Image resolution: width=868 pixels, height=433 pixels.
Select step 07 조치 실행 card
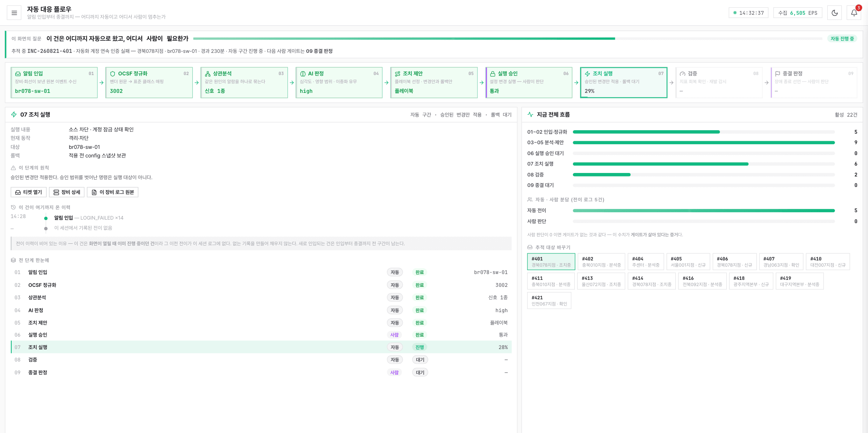pyautogui.click(x=624, y=82)
